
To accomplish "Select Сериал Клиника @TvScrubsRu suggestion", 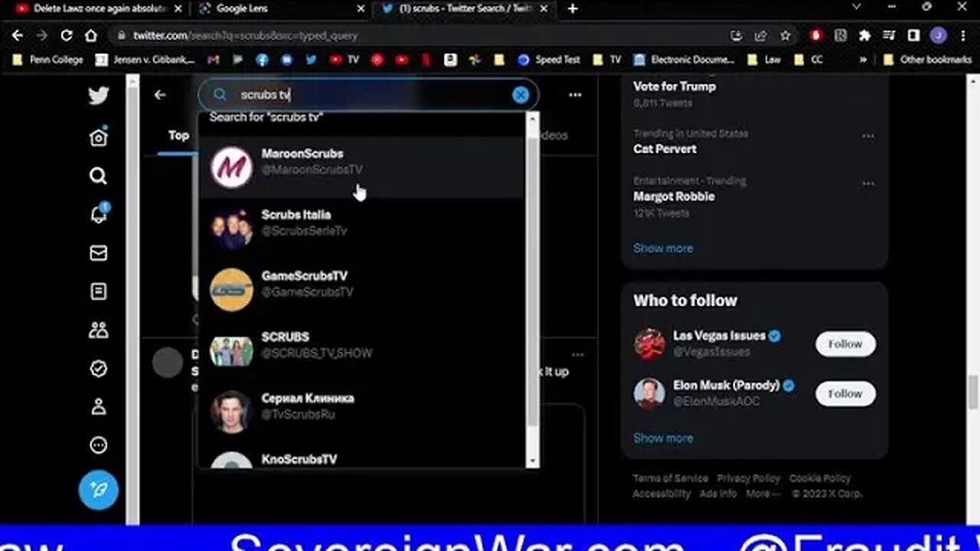I will click(x=361, y=412).
